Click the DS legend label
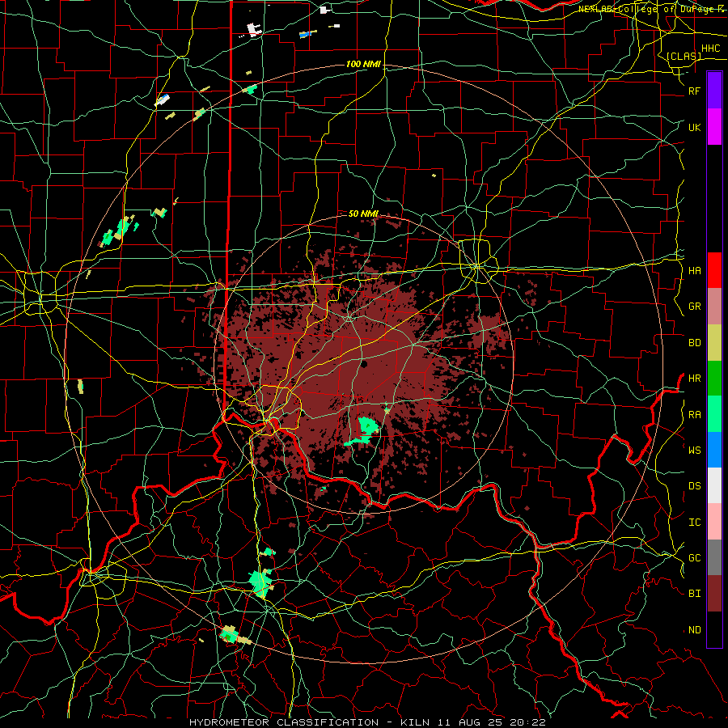728x728 pixels. [x=694, y=485]
